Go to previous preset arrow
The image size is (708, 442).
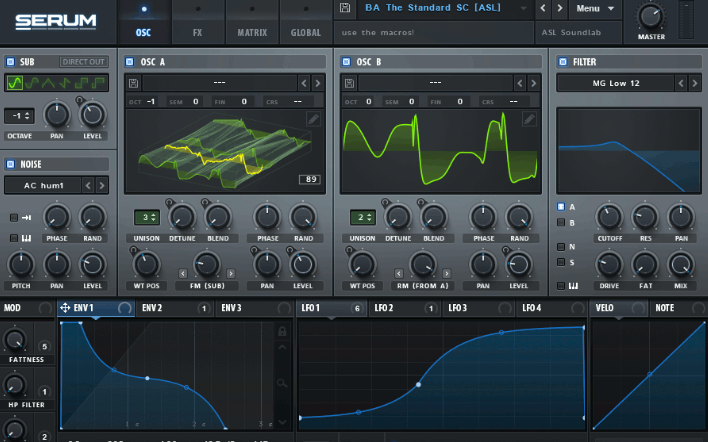tap(543, 8)
